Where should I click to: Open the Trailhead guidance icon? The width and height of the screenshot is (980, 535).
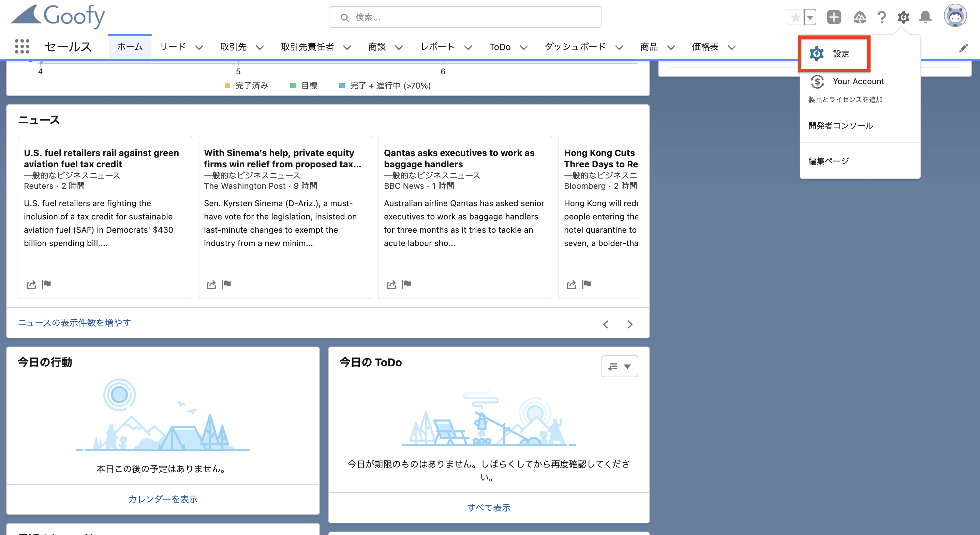pyautogui.click(x=860, y=17)
